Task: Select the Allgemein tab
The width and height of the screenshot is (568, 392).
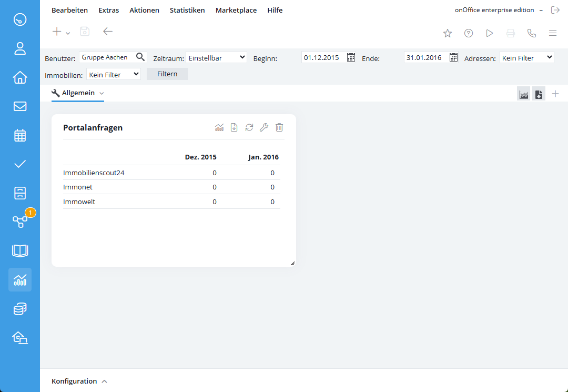Action: point(78,93)
